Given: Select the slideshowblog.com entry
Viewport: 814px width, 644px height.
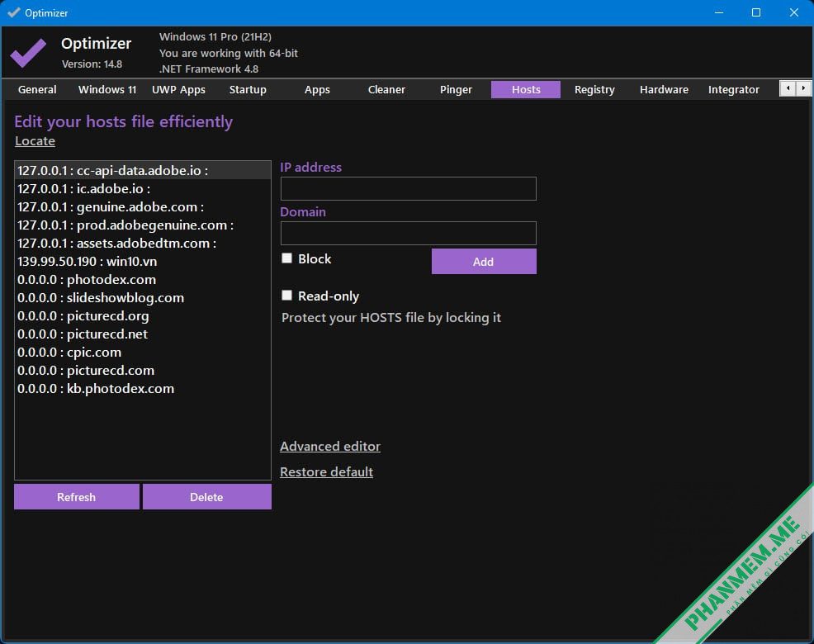Looking at the screenshot, I should pos(143,297).
